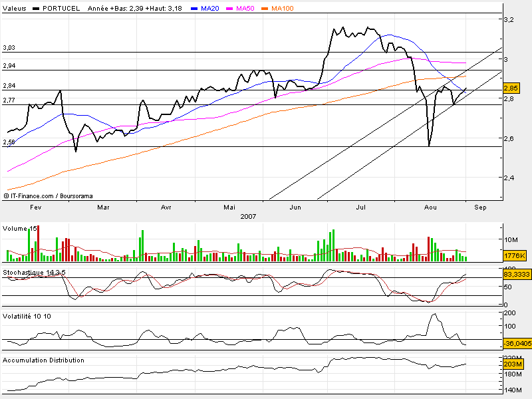Click the 'Jun' month label
Viewport: 532px width, 399px height.
coord(295,207)
